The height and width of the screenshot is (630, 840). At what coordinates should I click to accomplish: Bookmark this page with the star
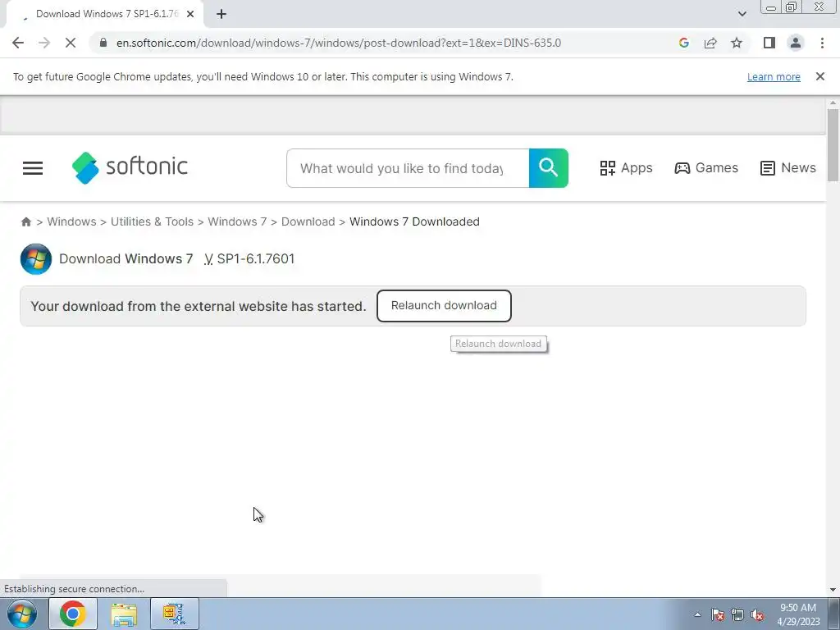click(737, 43)
